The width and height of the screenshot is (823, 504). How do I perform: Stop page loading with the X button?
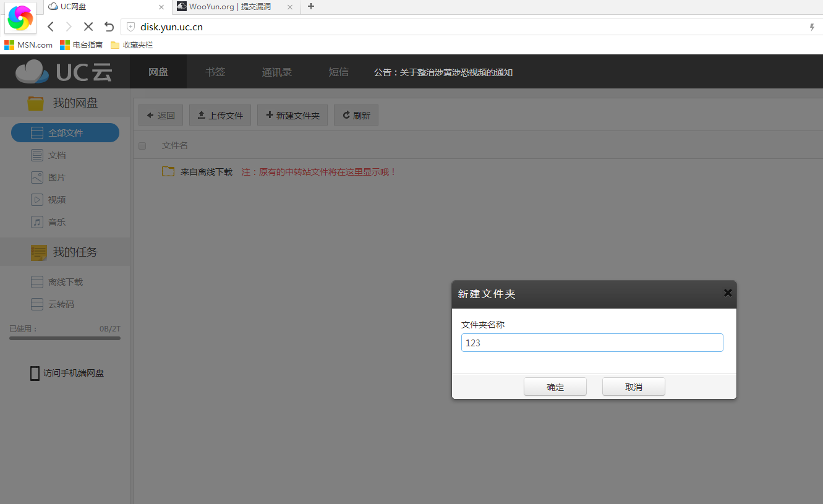click(x=88, y=27)
